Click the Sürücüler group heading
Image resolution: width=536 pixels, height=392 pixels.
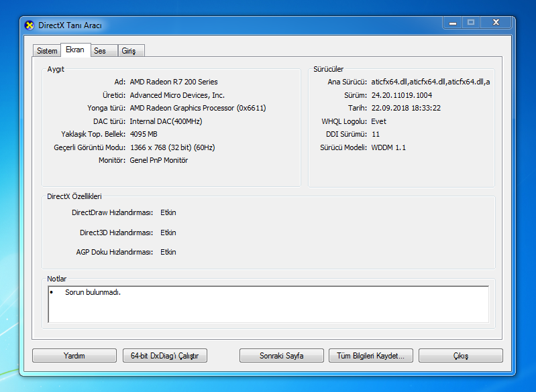[329, 69]
